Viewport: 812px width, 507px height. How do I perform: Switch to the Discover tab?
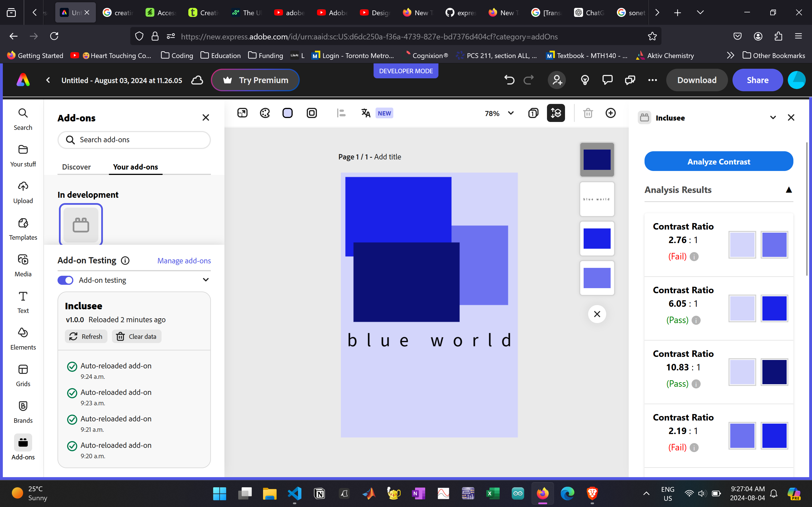coord(76,167)
